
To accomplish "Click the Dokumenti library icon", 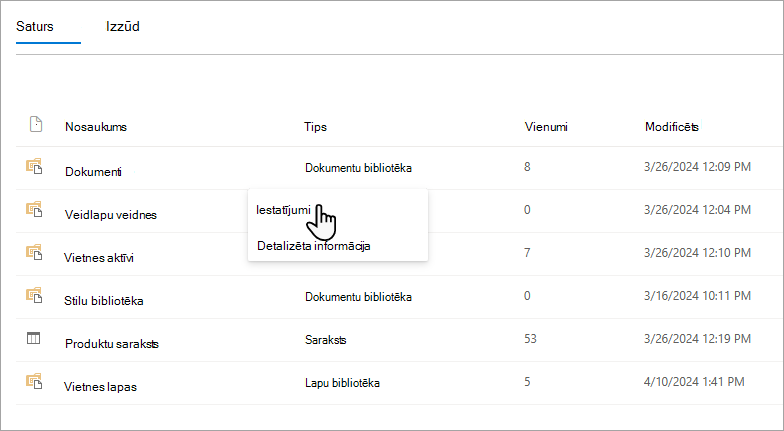I will tap(34, 166).
